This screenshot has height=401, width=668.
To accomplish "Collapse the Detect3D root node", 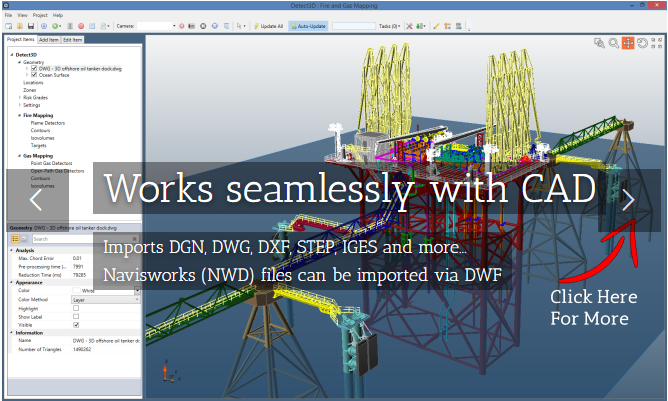I will (12, 55).
